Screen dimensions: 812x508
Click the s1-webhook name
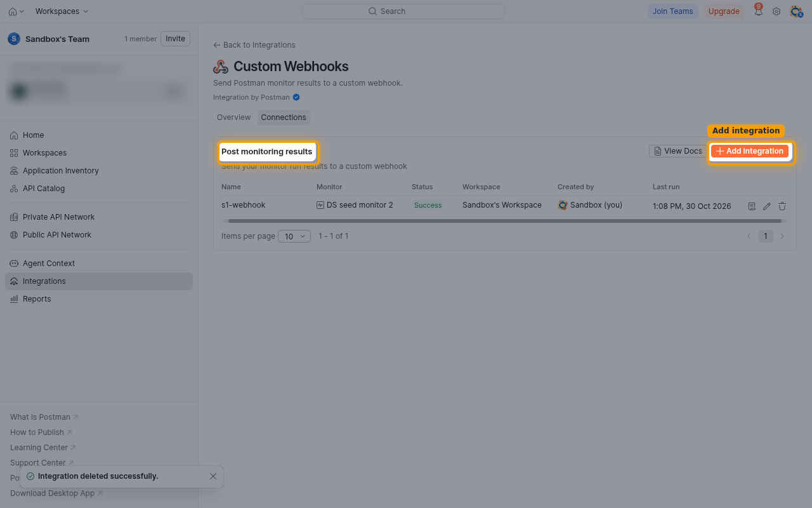click(244, 205)
